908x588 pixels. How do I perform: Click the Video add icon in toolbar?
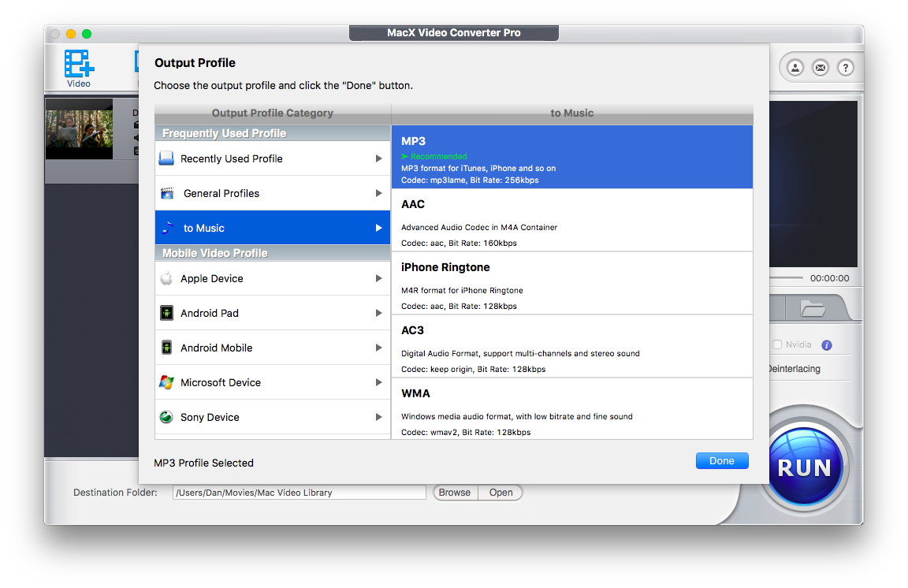tap(79, 69)
